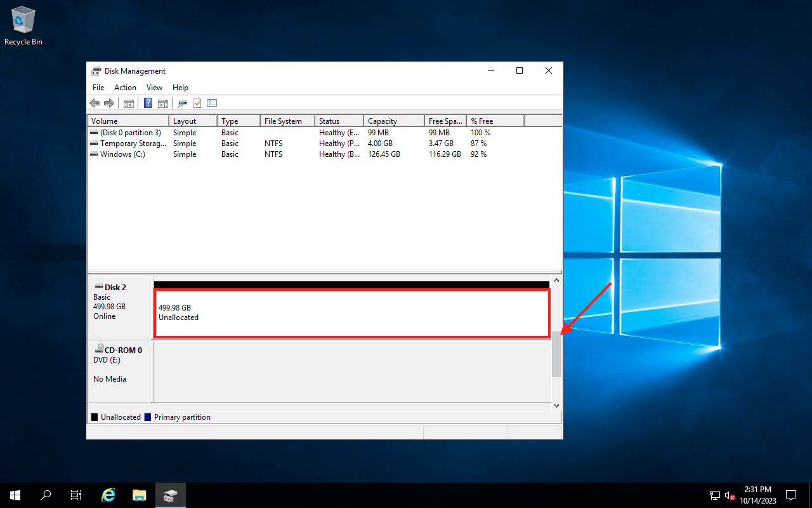Select the Windows (C:) volume row
Screen dimensions: 812x508
[122, 154]
